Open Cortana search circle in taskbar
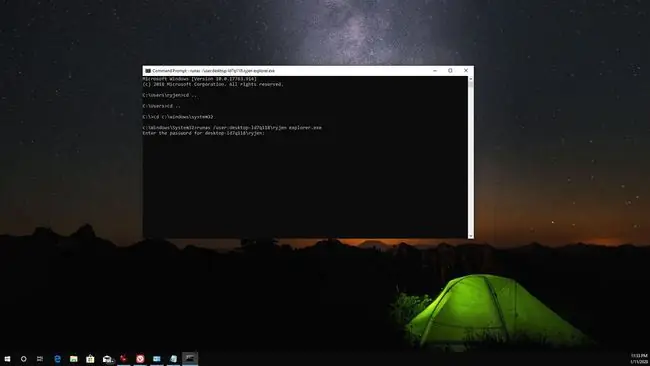Screen dimensions: 650x366 [24, 359]
